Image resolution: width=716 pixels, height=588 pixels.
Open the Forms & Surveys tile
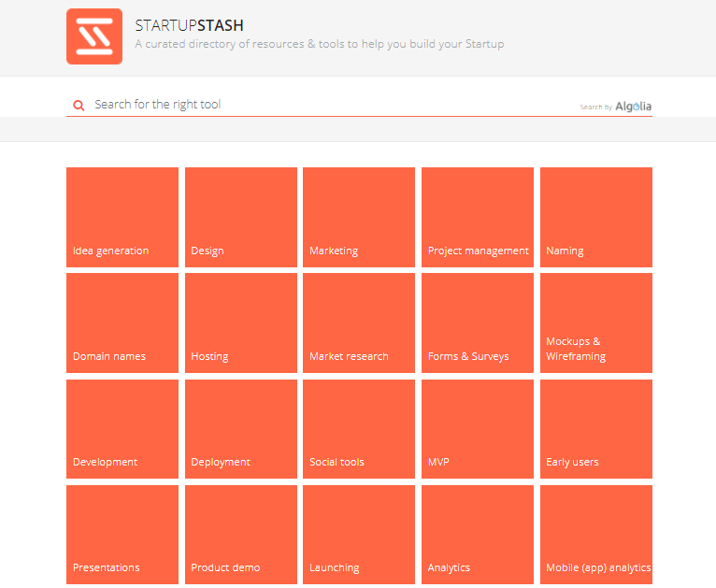(478, 323)
